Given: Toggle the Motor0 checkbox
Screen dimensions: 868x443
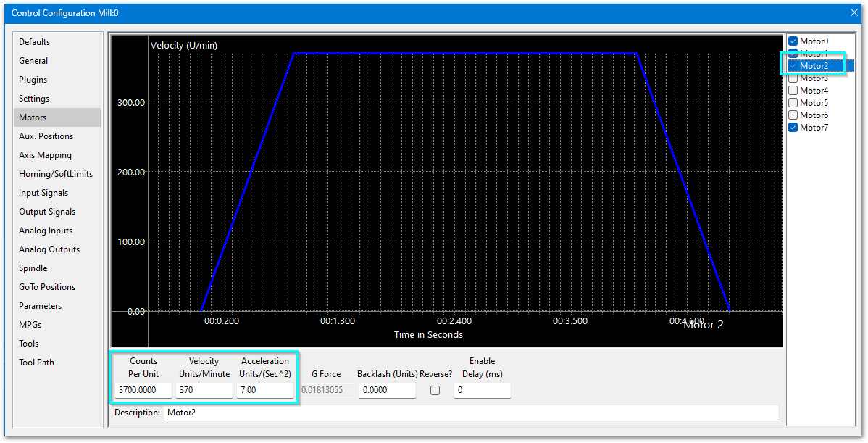Looking at the screenshot, I should pos(793,41).
